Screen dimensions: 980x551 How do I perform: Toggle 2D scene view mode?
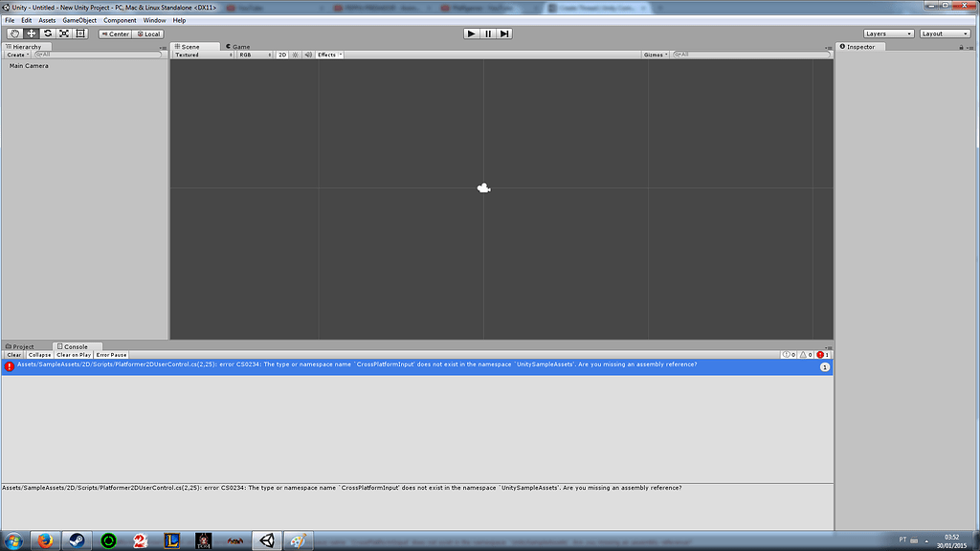point(282,55)
